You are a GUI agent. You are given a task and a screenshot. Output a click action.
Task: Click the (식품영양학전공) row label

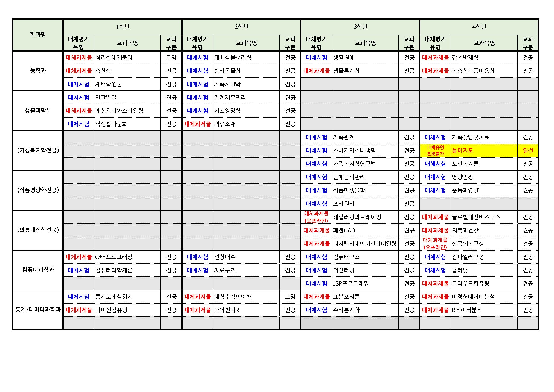(x=38, y=190)
